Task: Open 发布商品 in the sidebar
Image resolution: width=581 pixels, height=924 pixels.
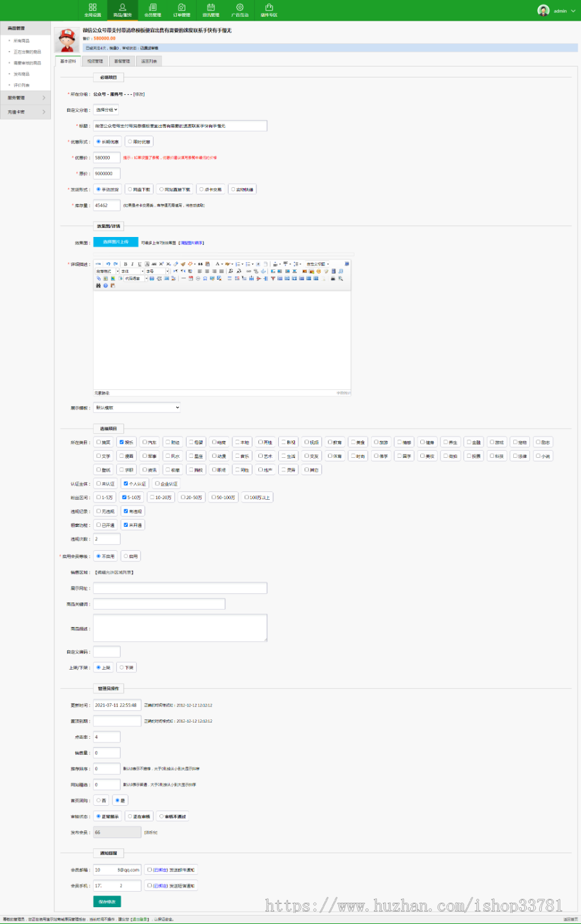Action: [21, 74]
